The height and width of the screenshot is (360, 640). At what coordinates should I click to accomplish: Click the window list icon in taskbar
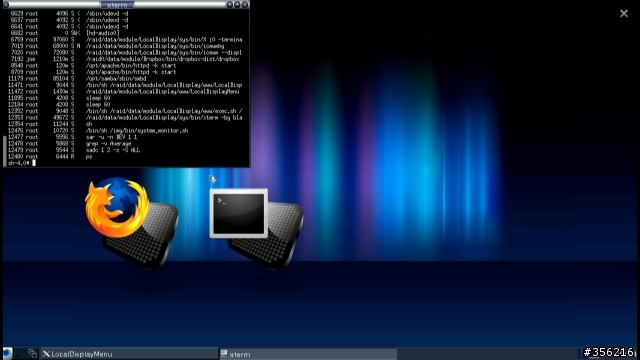point(33,353)
